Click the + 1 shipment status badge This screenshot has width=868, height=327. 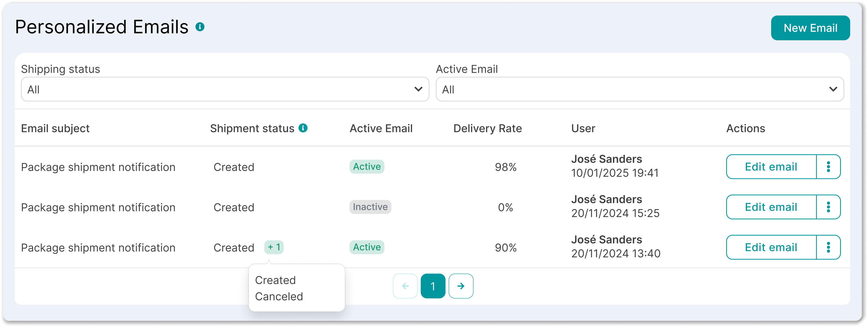tap(274, 247)
